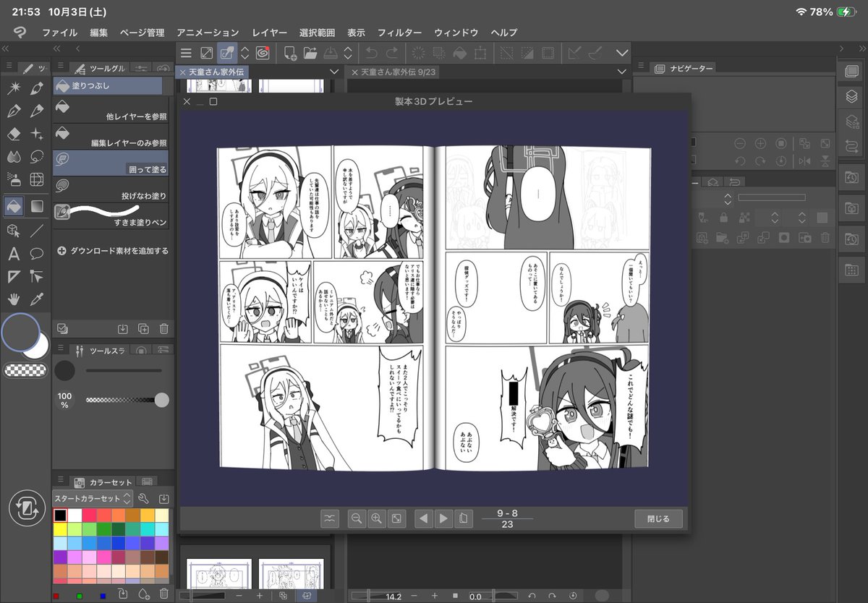This screenshot has width=868, height=603.
Task: Delete sub tool with the trash icon
Action: click(x=164, y=329)
